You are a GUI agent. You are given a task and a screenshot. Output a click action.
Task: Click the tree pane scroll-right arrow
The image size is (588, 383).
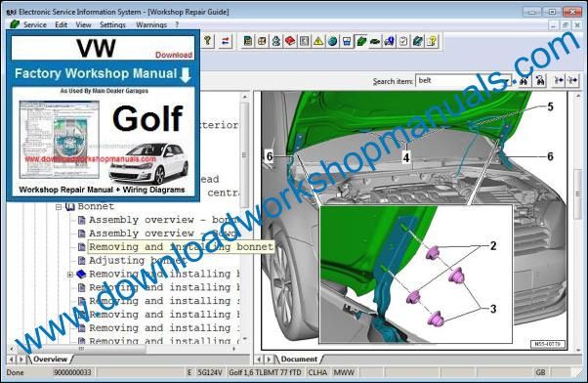[234, 349]
